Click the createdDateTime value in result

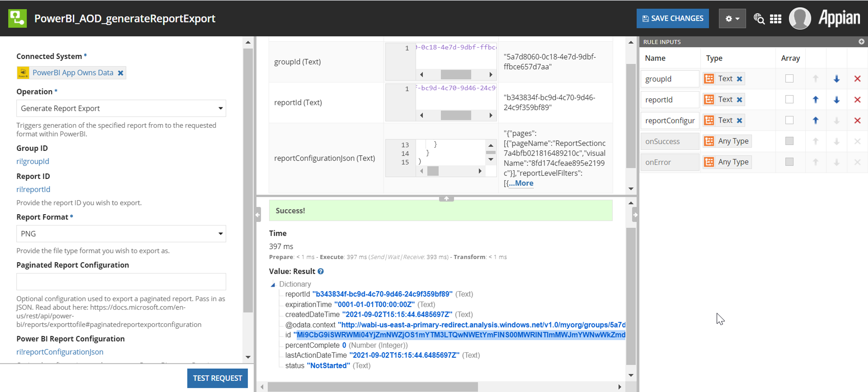tap(397, 314)
